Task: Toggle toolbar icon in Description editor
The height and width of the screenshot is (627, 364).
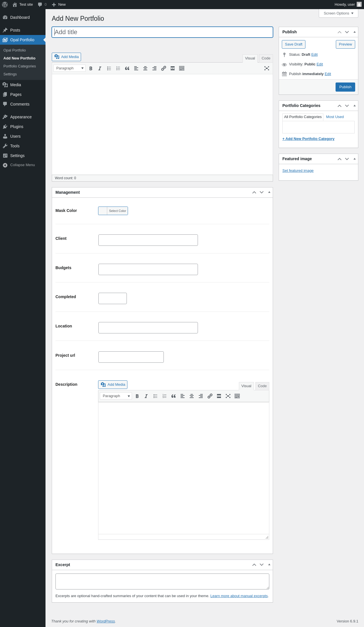Action: point(237,396)
